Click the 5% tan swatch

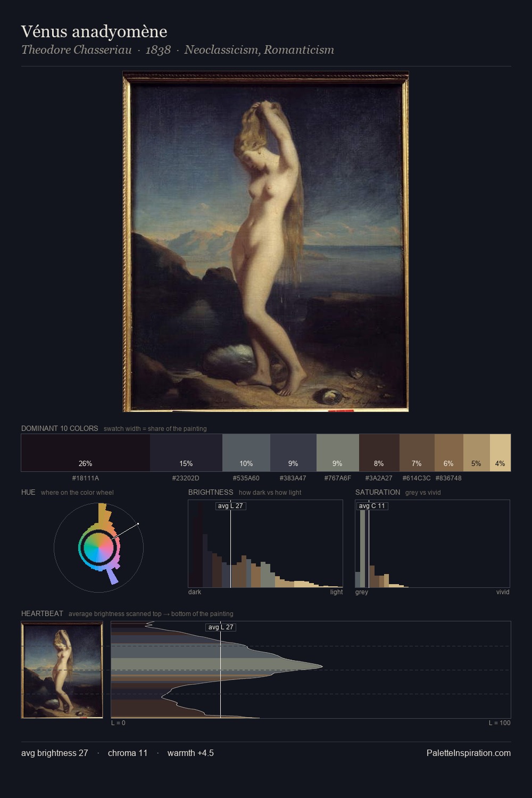point(477,453)
